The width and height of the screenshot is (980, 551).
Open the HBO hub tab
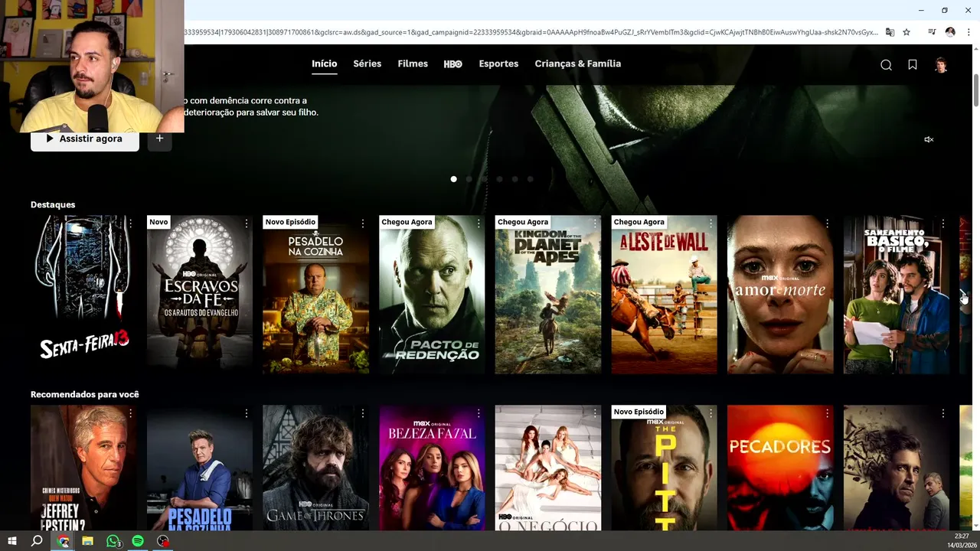click(453, 64)
